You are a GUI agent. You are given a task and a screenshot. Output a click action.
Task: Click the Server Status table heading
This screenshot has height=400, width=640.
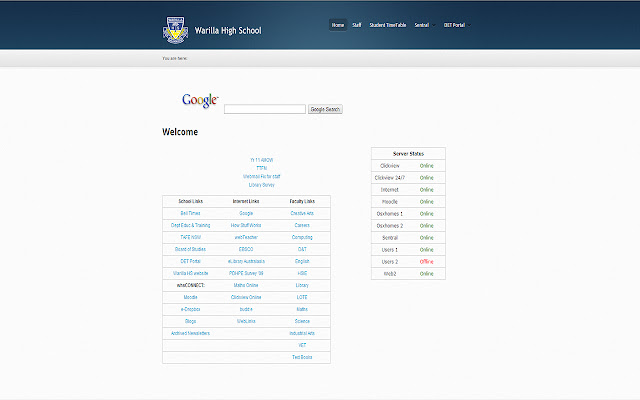pyautogui.click(x=408, y=154)
